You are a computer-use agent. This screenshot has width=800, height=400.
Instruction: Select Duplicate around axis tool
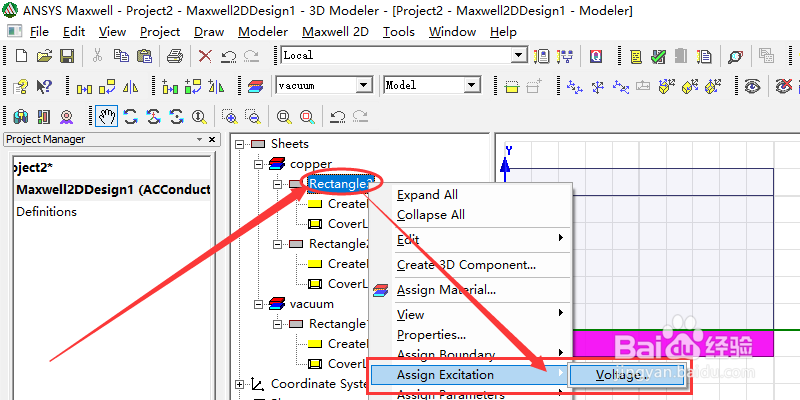point(193,87)
